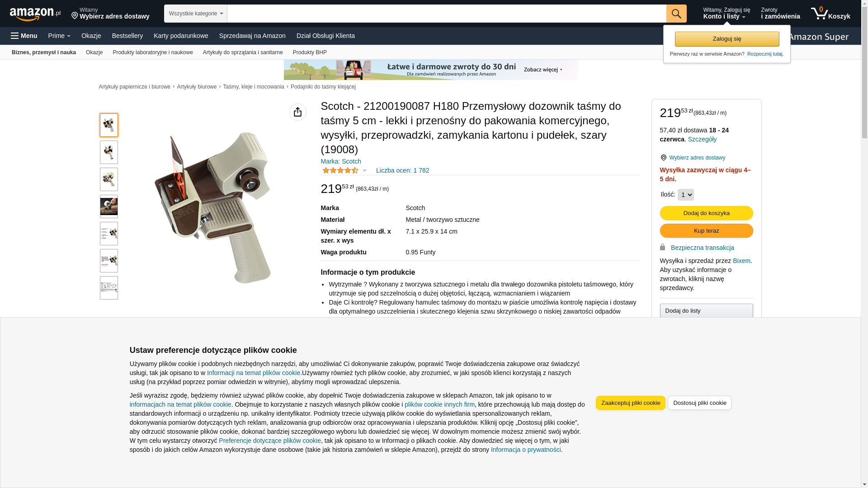
Task: Follow the Bixem seller link
Action: pyautogui.click(x=741, y=261)
